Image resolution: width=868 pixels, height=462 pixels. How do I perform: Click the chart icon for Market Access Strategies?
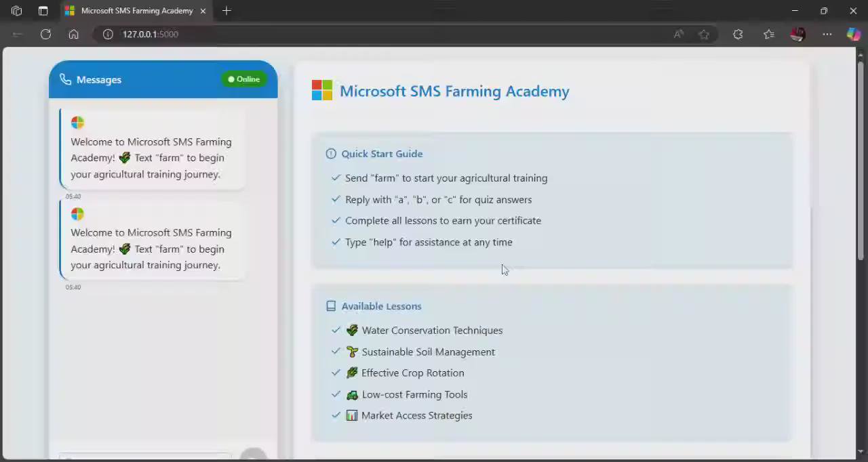tap(352, 415)
